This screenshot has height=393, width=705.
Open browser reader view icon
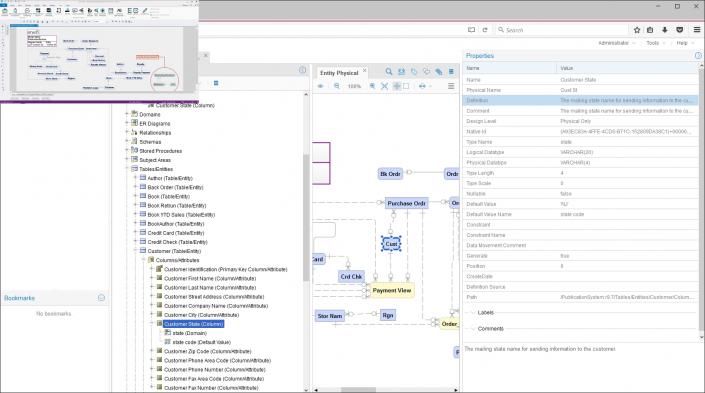[x=471, y=30]
